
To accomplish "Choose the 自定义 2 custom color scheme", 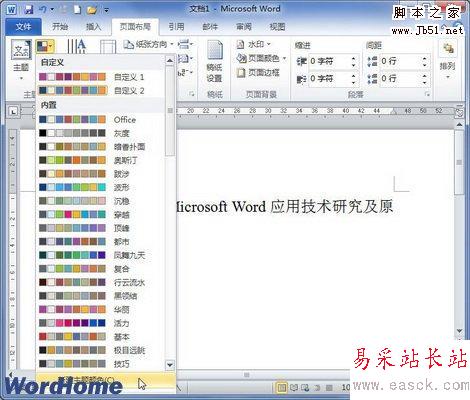I will point(100,90).
